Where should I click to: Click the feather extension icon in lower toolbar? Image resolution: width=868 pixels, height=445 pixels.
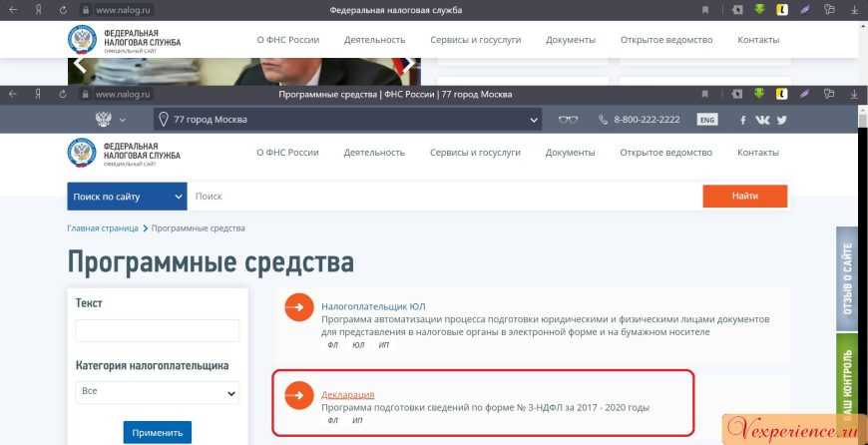click(x=805, y=94)
